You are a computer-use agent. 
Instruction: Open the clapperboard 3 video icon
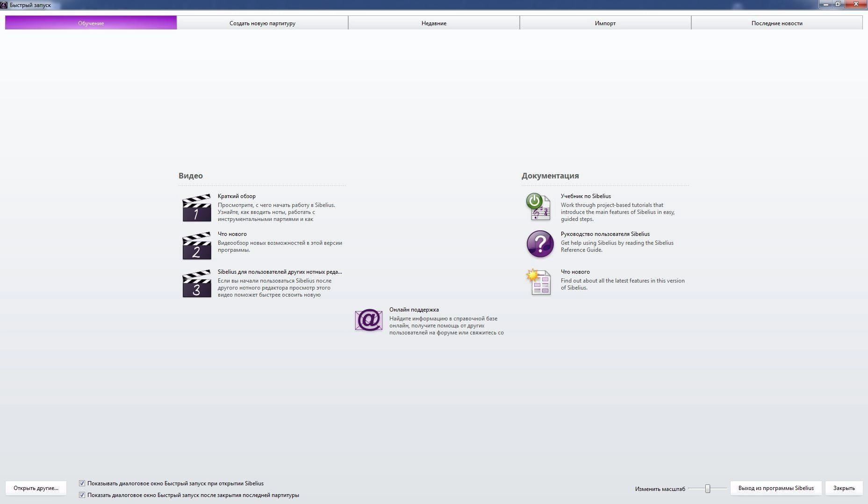196,284
